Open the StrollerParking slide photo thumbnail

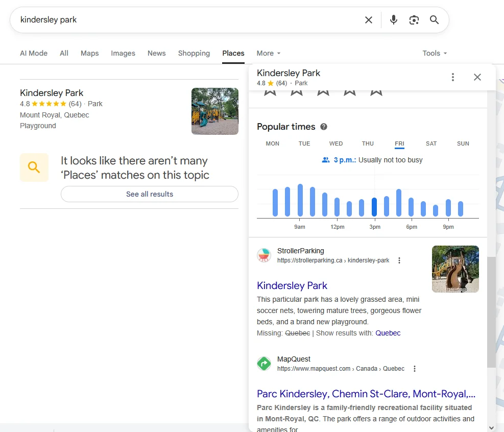pos(455,269)
